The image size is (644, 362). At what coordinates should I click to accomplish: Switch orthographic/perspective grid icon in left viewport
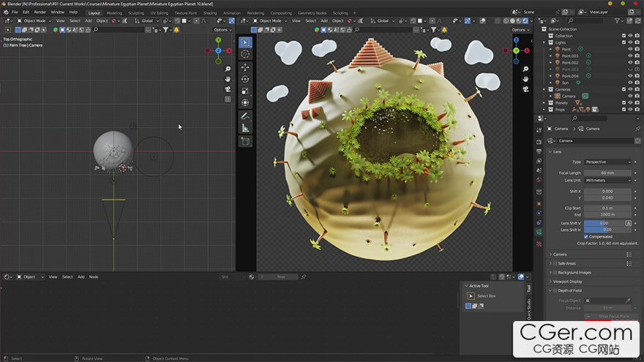pyautogui.click(x=228, y=99)
